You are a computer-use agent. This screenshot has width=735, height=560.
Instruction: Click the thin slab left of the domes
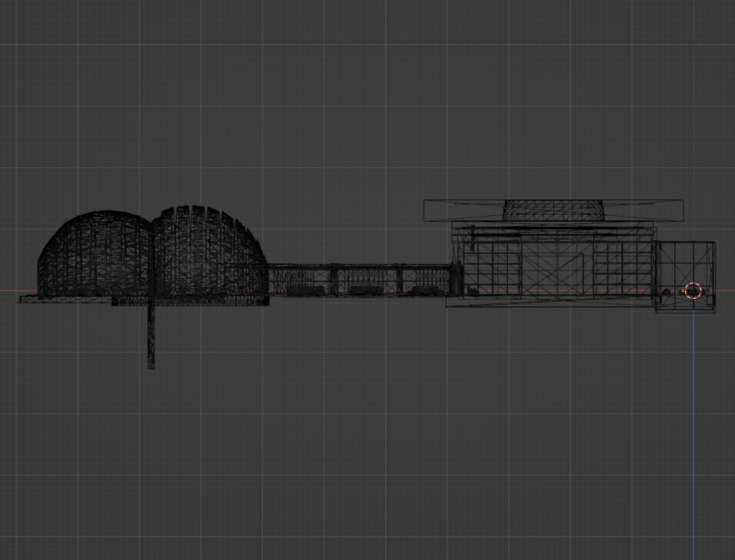tap(29, 299)
